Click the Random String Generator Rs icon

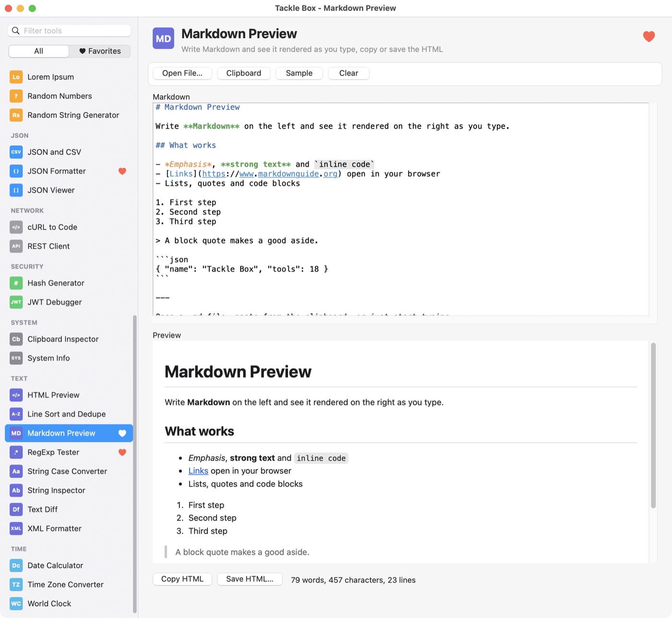click(x=16, y=115)
